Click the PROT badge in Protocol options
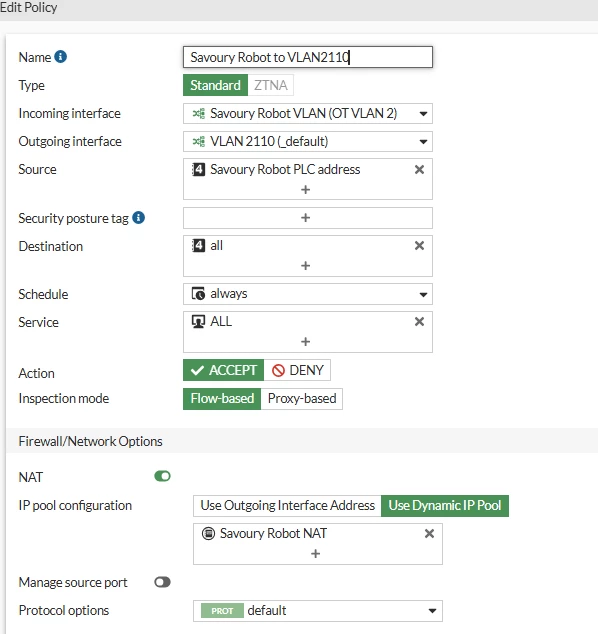This screenshot has width=598, height=634. (222, 611)
